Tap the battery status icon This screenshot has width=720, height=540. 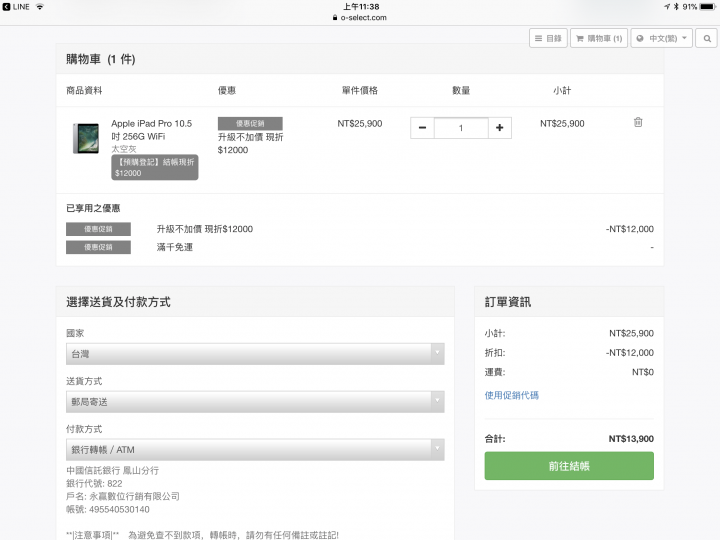(x=707, y=6)
